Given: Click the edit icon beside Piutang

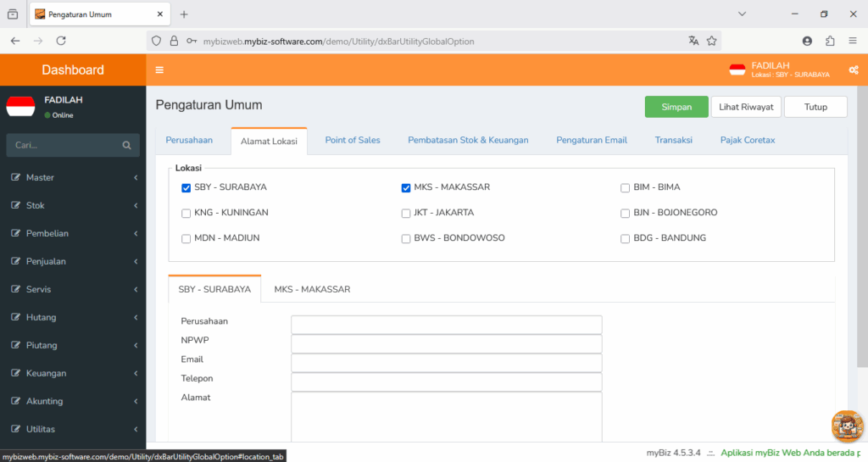Looking at the screenshot, I should click(15, 345).
